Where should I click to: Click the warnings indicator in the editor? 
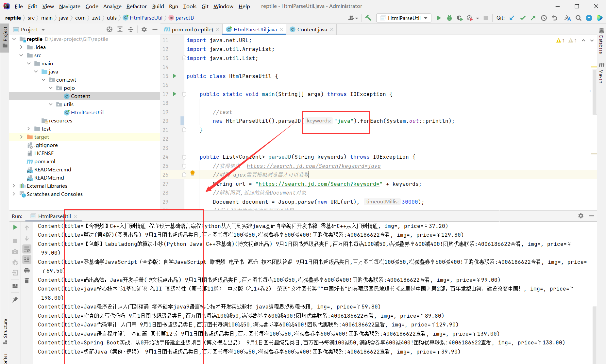566,40
